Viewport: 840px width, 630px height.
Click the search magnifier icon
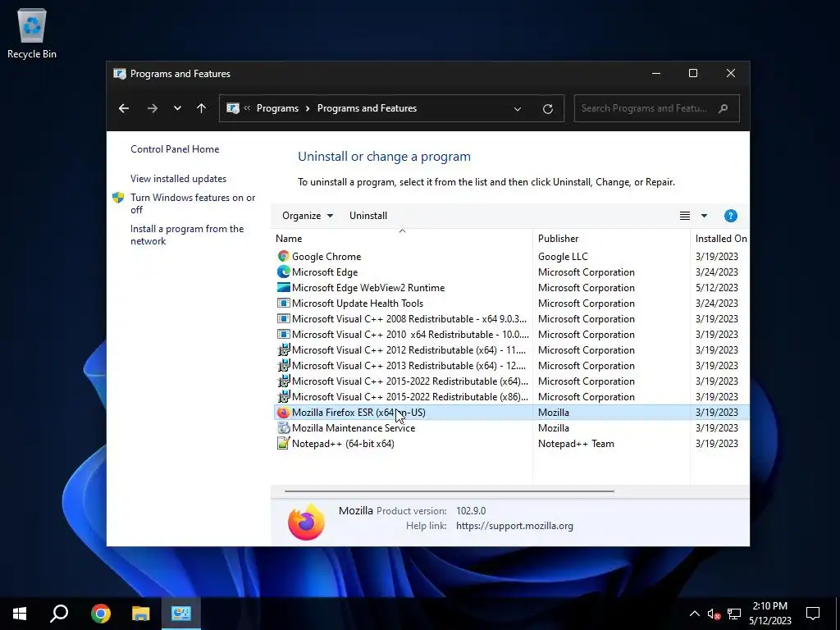(724, 108)
